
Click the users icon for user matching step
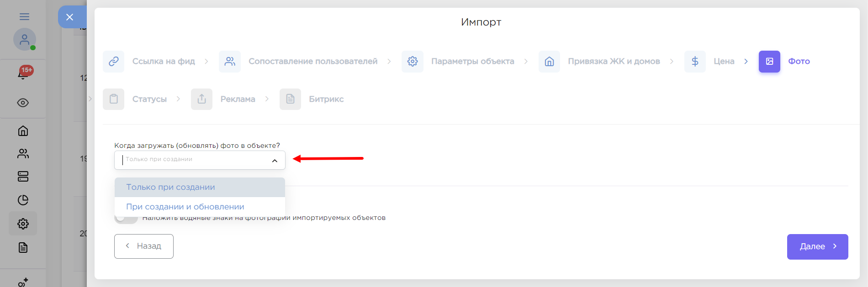click(230, 62)
